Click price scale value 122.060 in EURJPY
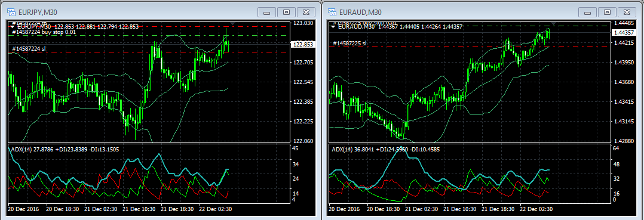This screenshot has width=644, height=220. (x=303, y=141)
